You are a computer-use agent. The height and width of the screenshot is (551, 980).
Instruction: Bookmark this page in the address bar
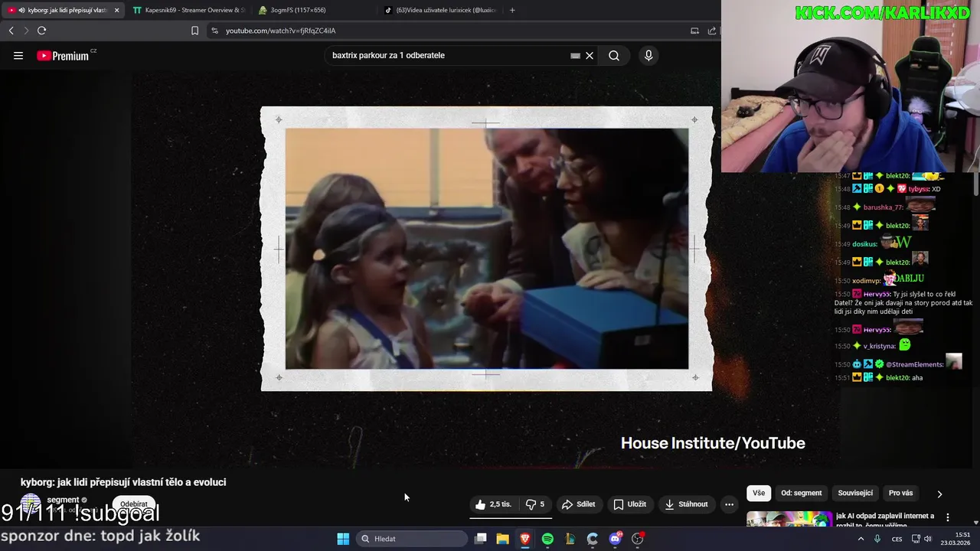194,31
